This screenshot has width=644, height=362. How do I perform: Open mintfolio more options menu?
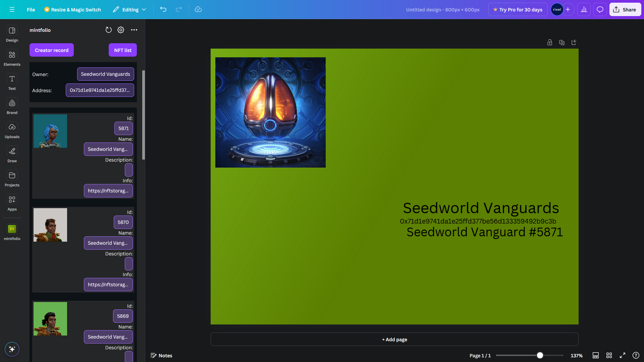pos(134,30)
